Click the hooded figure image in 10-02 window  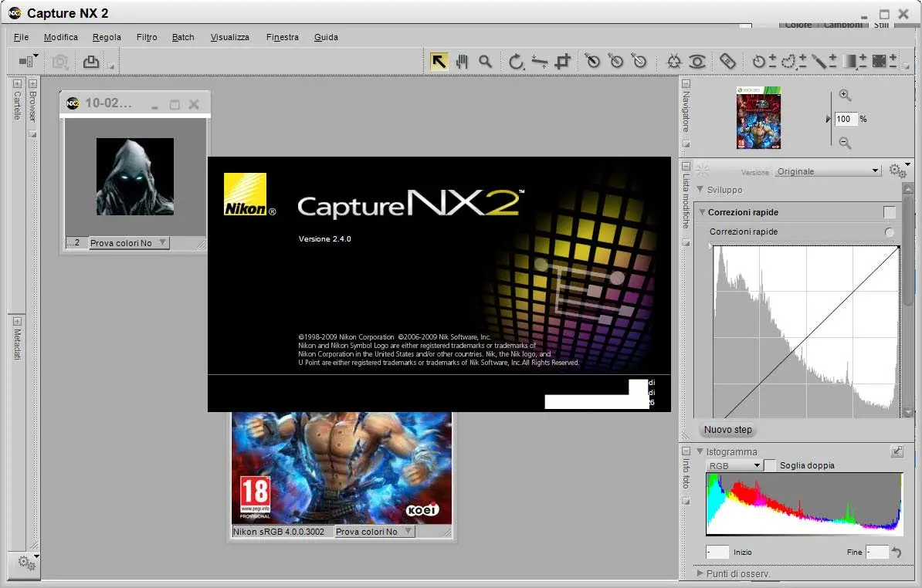[x=135, y=176]
